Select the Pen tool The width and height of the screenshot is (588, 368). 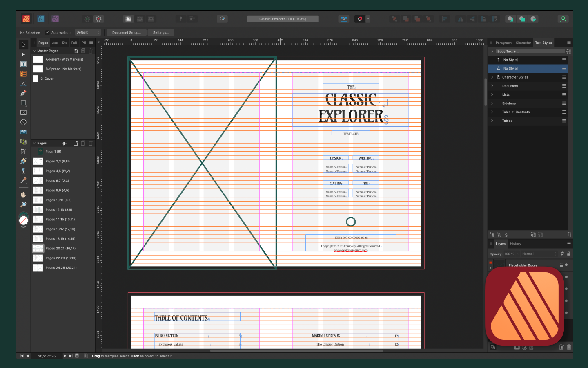pos(23,93)
